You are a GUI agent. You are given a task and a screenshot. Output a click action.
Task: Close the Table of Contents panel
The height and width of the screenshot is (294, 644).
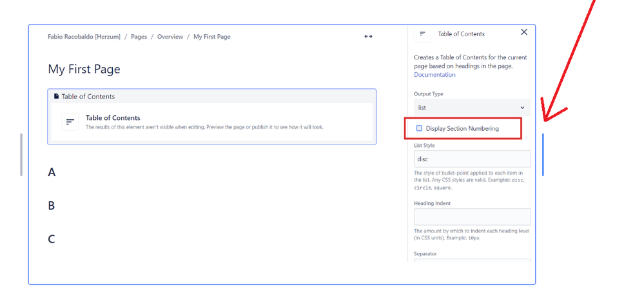pyautogui.click(x=523, y=32)
